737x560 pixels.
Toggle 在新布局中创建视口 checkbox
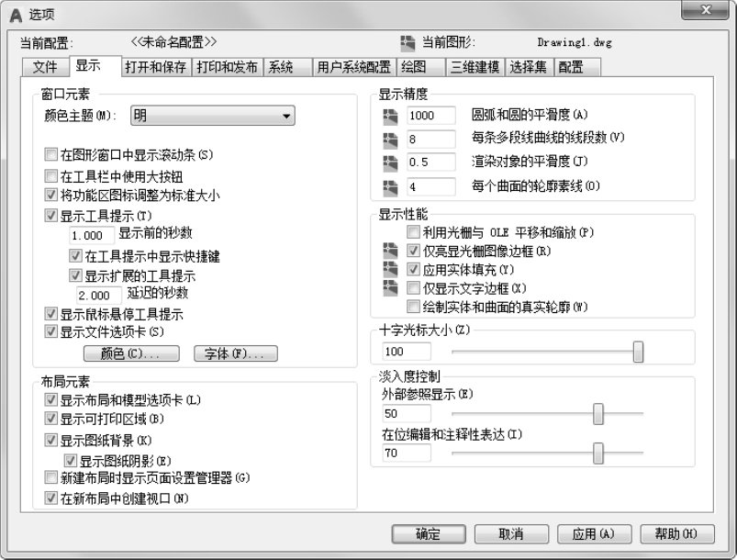coord(50,498)
